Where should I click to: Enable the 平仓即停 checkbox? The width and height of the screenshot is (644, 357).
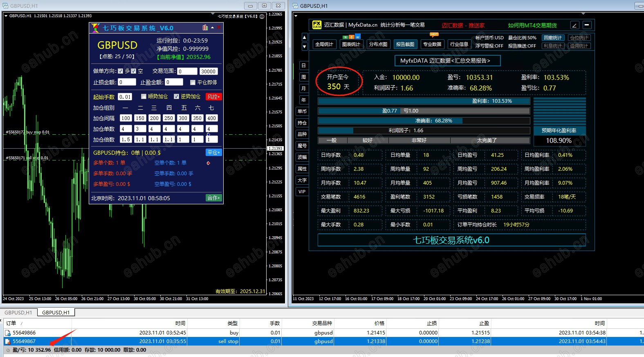193,82
